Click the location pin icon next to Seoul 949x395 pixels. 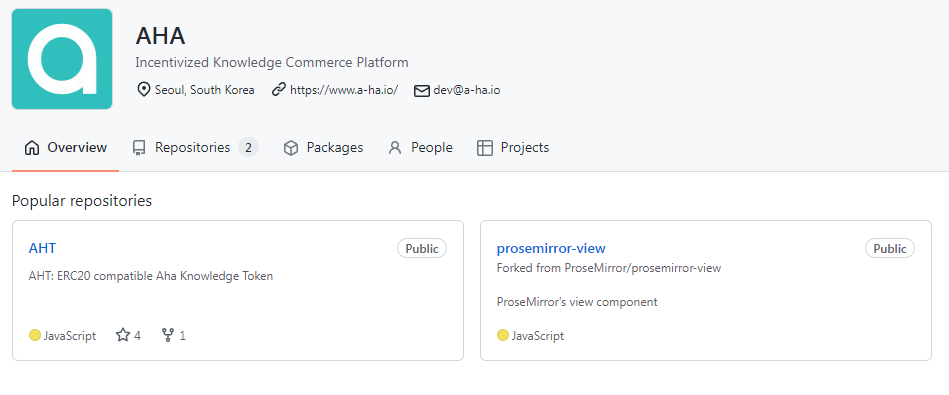pyautogui.click(x=143, y=90)
